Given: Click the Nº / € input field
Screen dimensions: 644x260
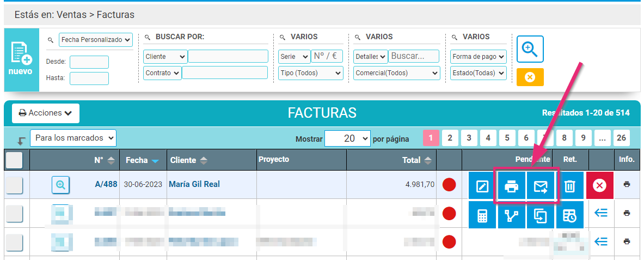Looking at the screenshot, I should coord(327,56).
